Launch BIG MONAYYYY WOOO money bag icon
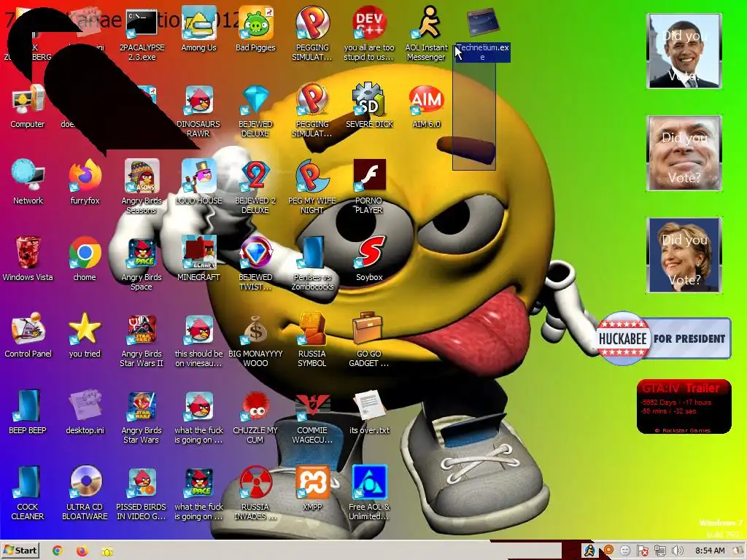747x560 pixels. point(255,341)
